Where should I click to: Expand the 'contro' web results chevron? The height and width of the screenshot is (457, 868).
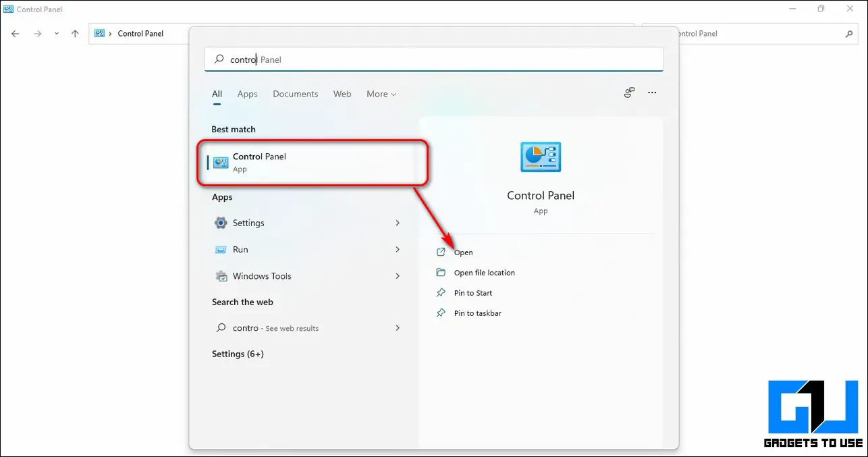click(x=398, y=328)
